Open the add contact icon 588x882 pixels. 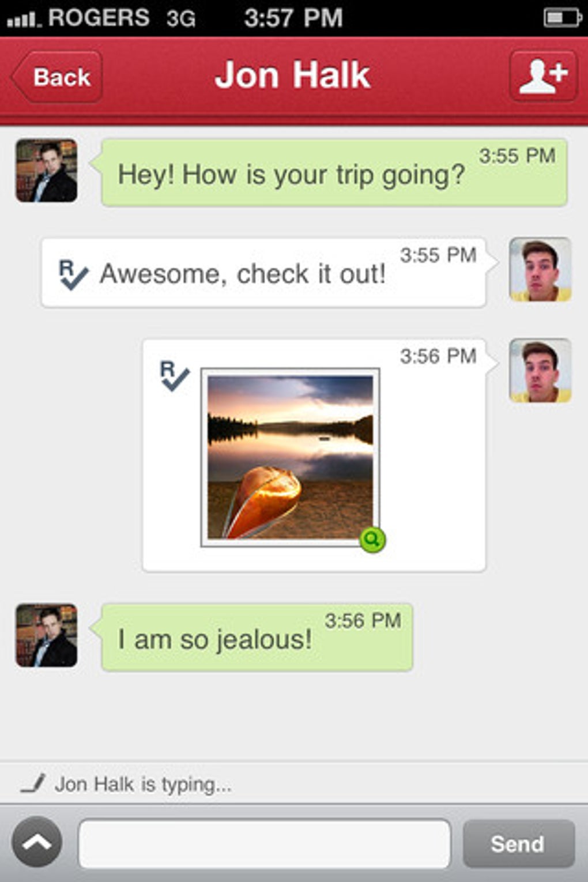click(x=543, y=77)
